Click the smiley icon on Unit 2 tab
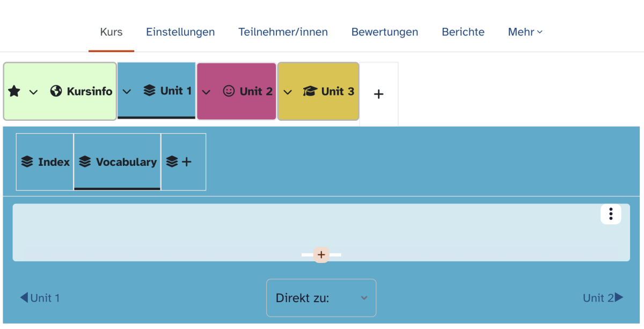This screenshot has width=644, height=329. click(x=229, y=91)
